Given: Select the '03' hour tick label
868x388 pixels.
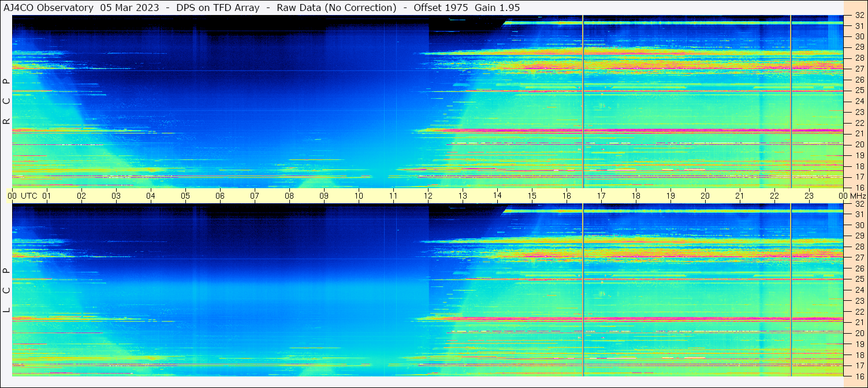Looking at the screenshot, I should point(116,196).
